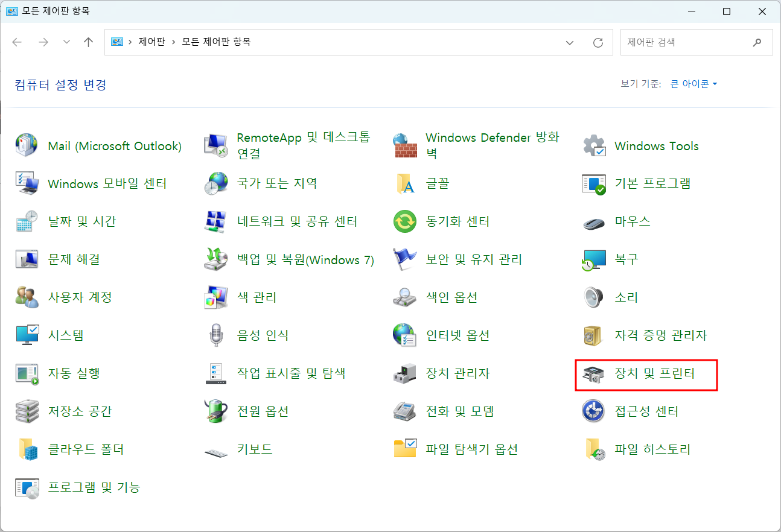Open the recent locations dropdown arrow
The width and height of the screenshot is (781, 532).
tap(66, 42)
